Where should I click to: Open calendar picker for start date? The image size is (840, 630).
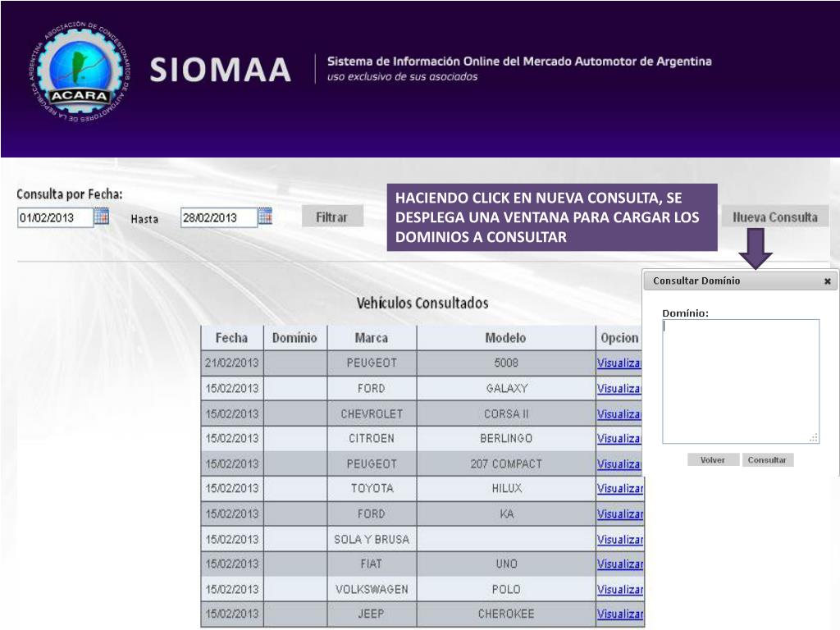101,217
